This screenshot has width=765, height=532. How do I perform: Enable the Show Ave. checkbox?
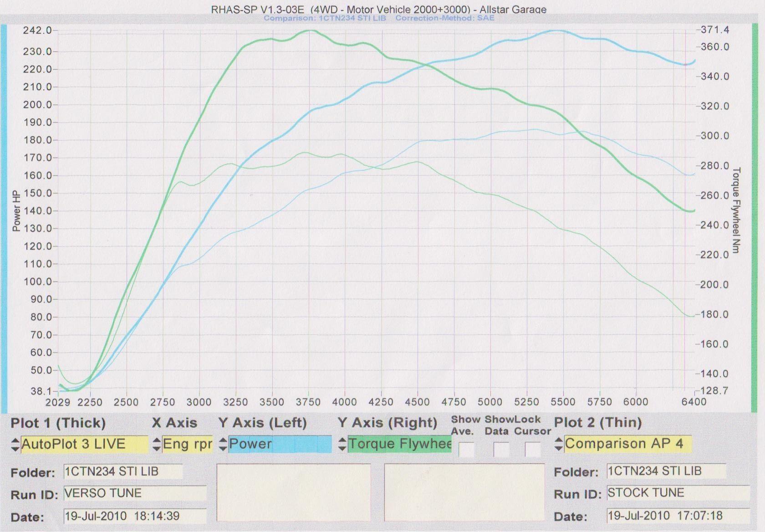pos(466,450)
